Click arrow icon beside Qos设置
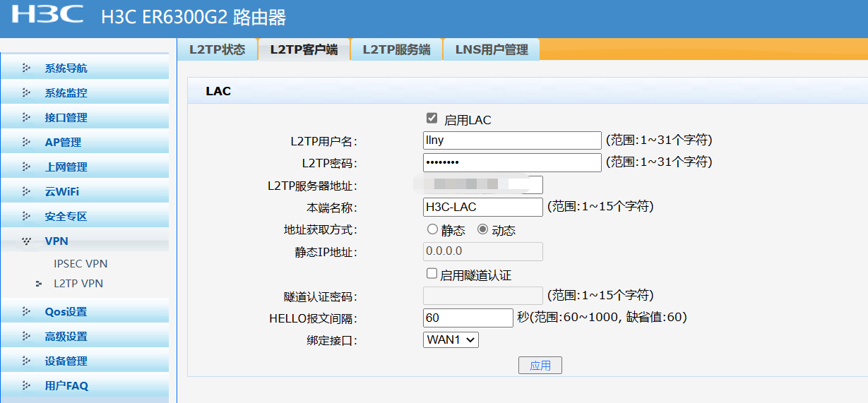The width and height of the screenshot is (868, 403). 27,312
